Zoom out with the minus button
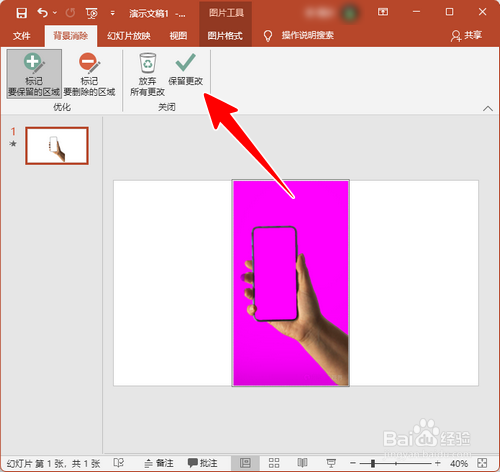 click(x=353, y=463)
